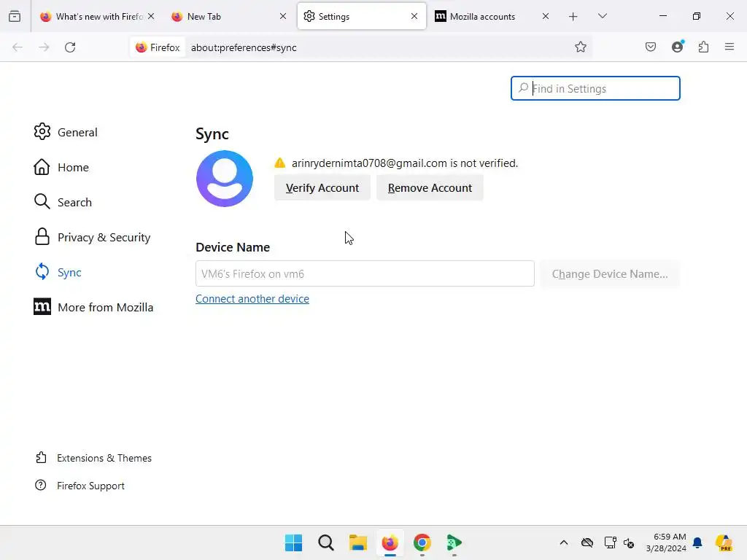Screen dimensions: 747x560
Task: Click the PRE badge icon in taskbar corner
Action: coord(724,542)
